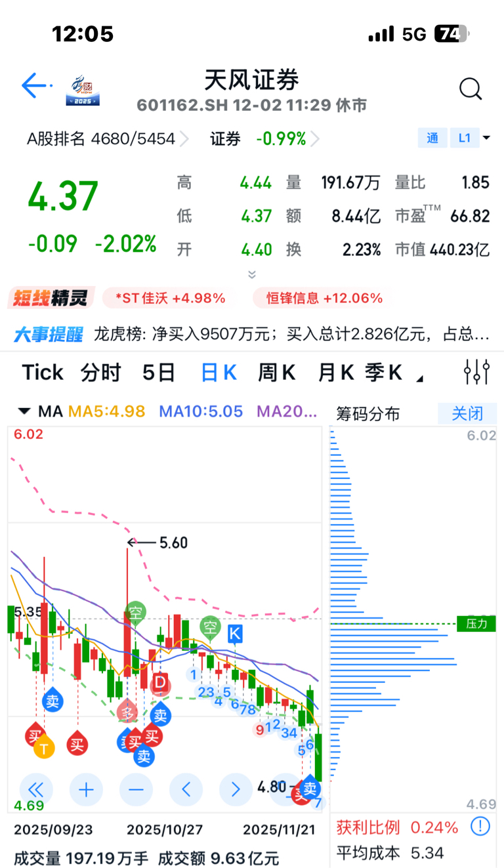Open MA indicator dropdown triangle
Viewport: 504px width, 868px height.
24,412
